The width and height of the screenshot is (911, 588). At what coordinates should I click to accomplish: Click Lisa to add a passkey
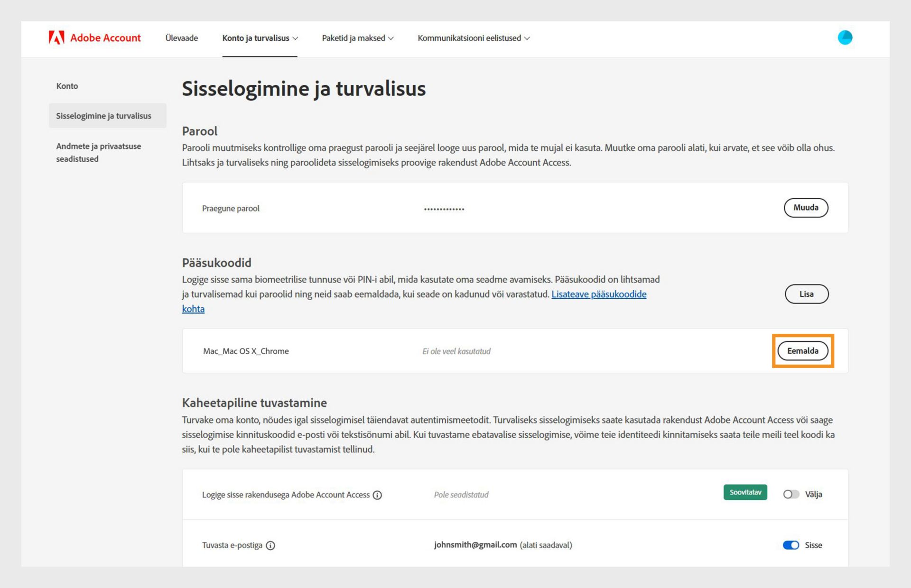(806, 294)
